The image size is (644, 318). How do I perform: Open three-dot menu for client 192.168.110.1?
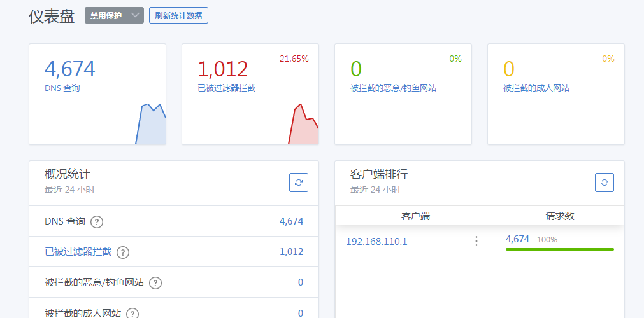[x=476, y=241]
